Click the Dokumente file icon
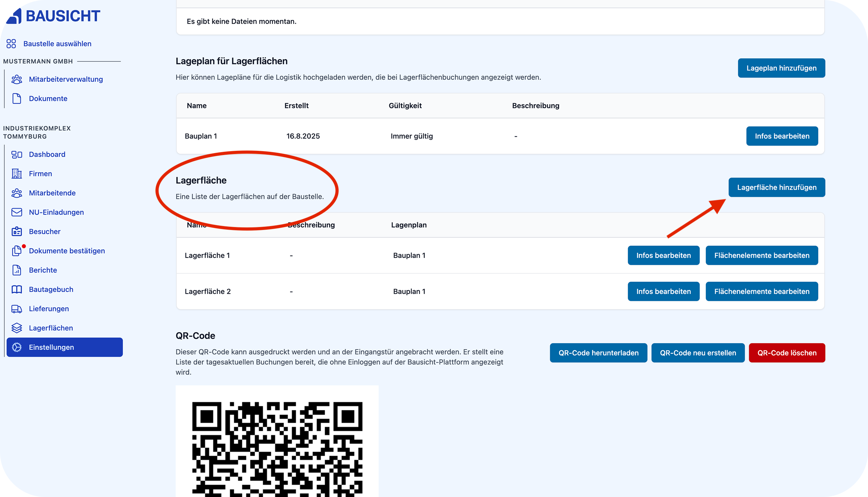 [17, 98]
